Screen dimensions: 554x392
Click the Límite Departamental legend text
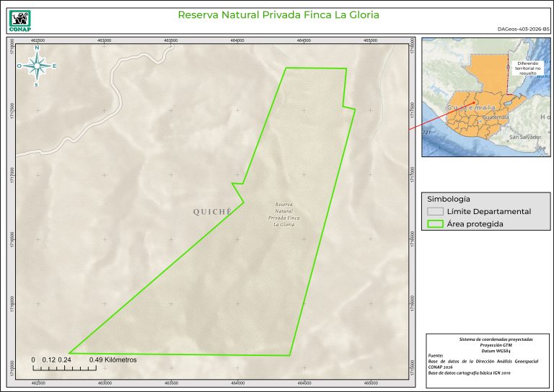coord(488,212)
